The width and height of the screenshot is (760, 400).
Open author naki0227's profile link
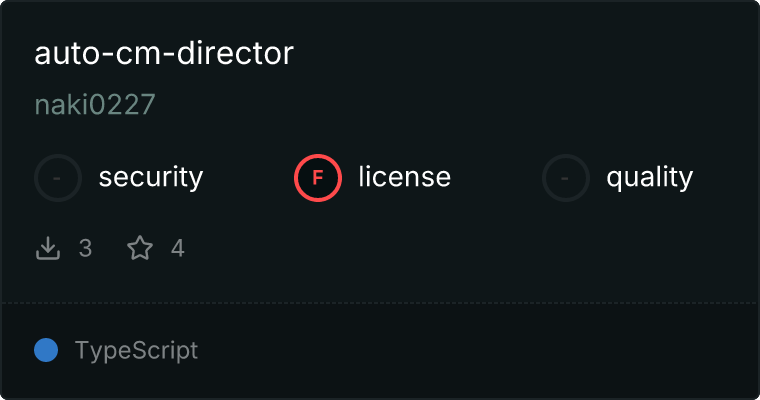(95, 105)
